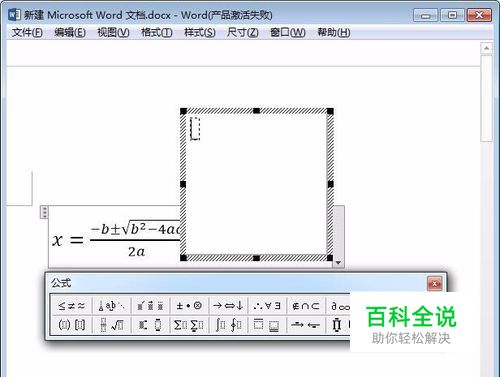The height and width of the screenshot is (377, 500).
Task: Click the vertical scrollbar up arrow
Action: pos(486,48)
